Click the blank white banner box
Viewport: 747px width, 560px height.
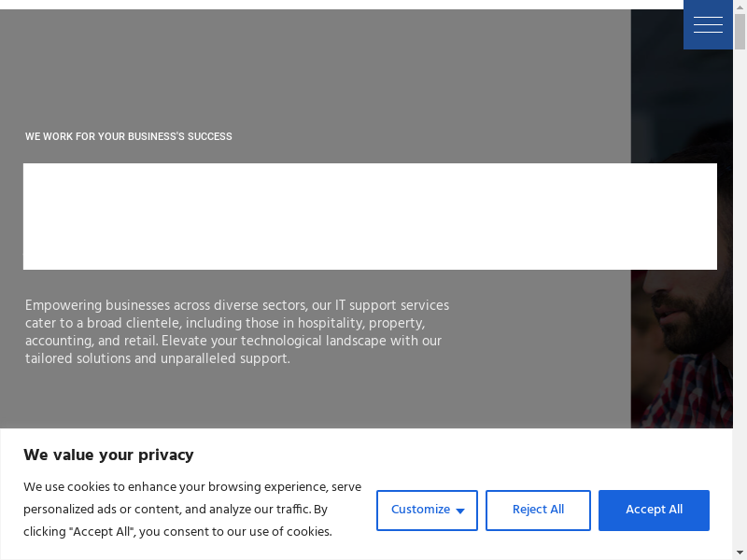370,217
